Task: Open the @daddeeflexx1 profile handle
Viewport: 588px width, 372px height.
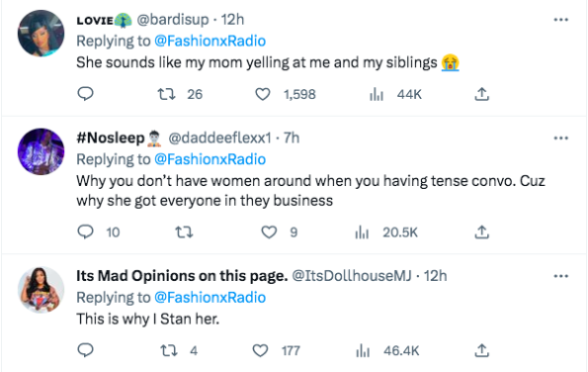Action: coord(219,139)
